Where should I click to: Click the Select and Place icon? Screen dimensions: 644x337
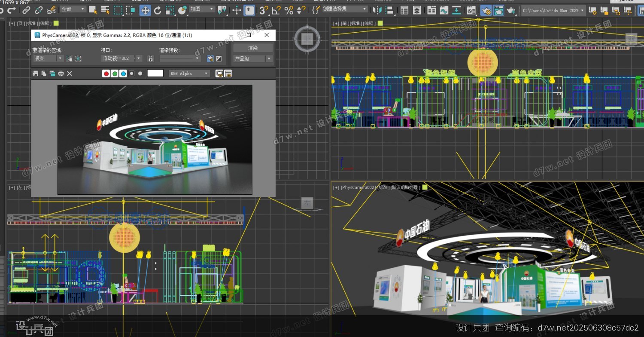point(182,10)
